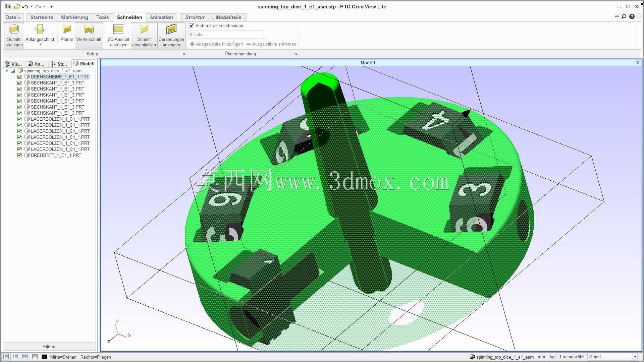Close the Modell view panel with the X
The width and height of the screenshot is (644, 362).
[638, 63]
